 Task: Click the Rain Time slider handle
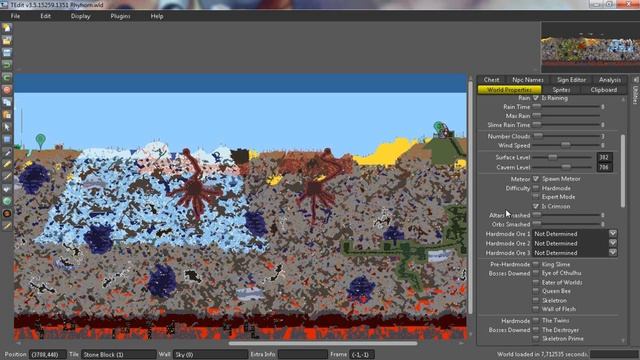[537, 107]
